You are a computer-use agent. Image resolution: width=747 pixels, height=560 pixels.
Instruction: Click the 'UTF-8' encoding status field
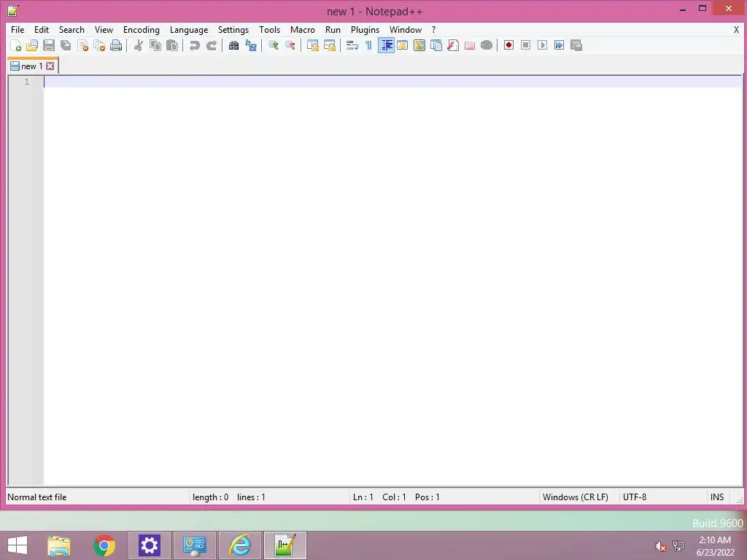635,497
